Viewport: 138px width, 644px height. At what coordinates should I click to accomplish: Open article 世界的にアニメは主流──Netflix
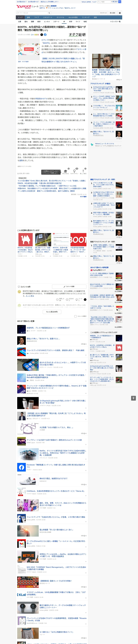point(63,555)
